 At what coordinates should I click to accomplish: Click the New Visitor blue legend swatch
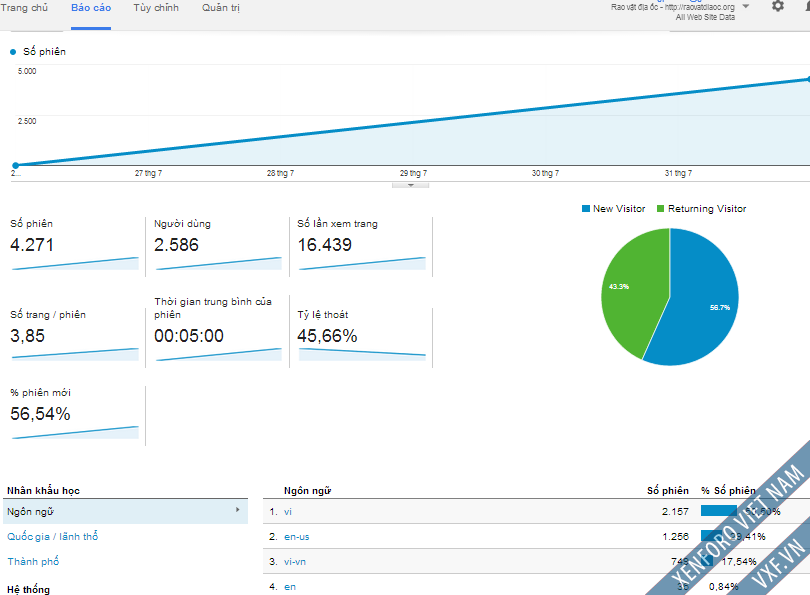click(586, 209)
